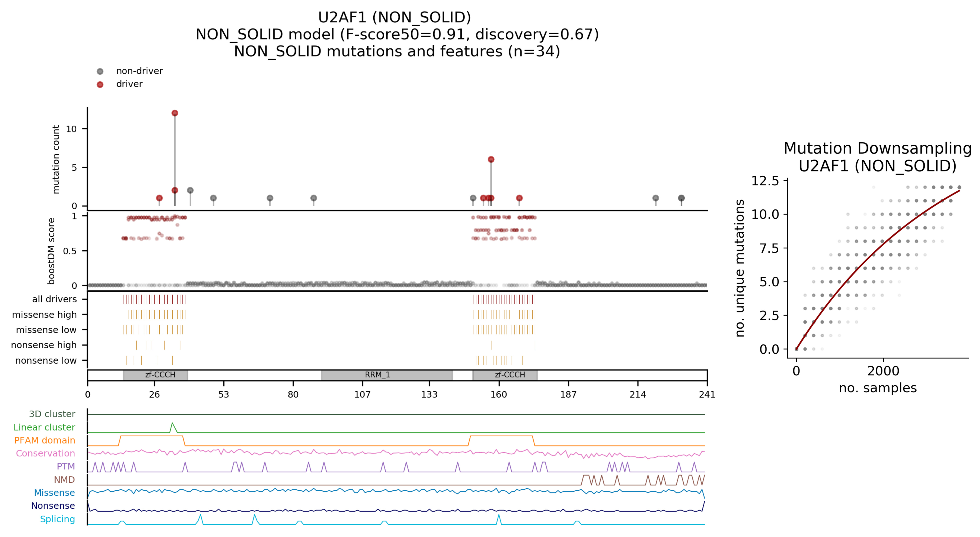Click the 'PFAM domain' track label

[x=45, y=440]
